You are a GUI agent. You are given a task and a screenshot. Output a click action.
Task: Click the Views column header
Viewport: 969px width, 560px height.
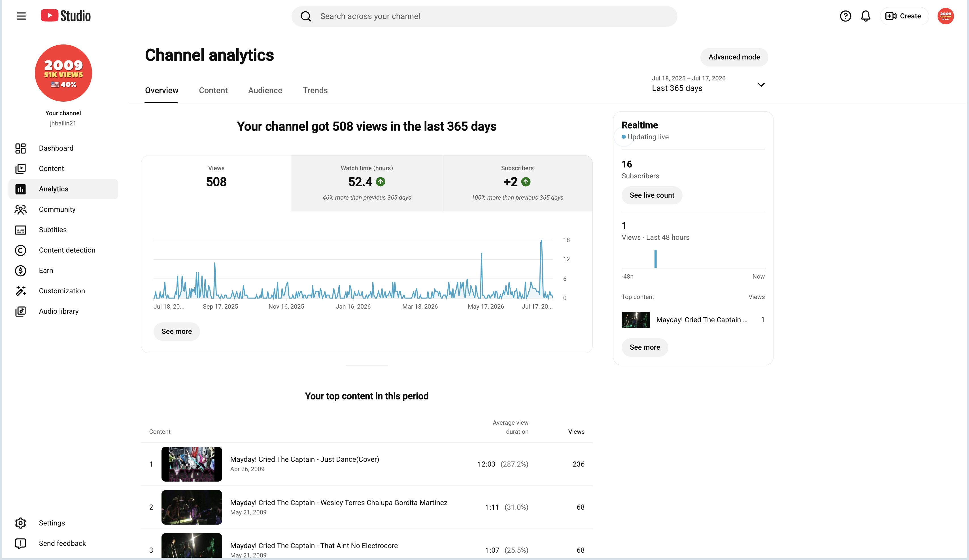[x=576, y=432]
